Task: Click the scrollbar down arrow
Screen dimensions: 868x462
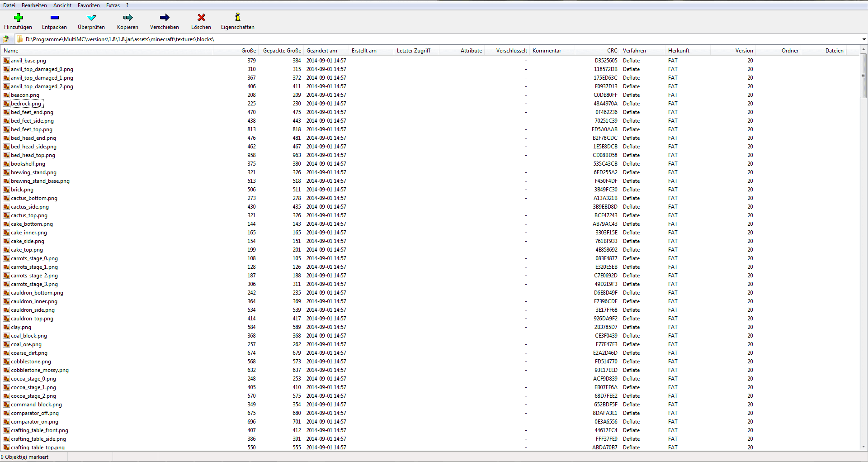Action: pyautogui.click(x=863, y=446)
